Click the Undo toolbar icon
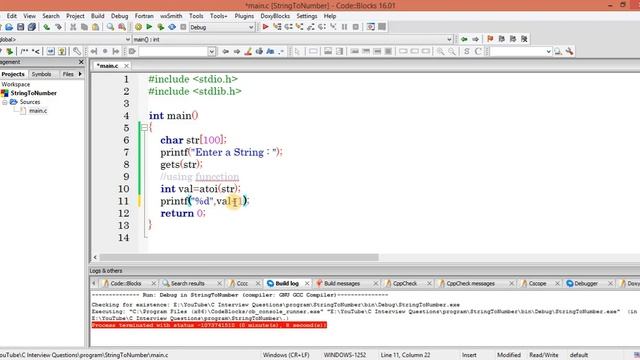640x360 pixels. click(47, 27)
